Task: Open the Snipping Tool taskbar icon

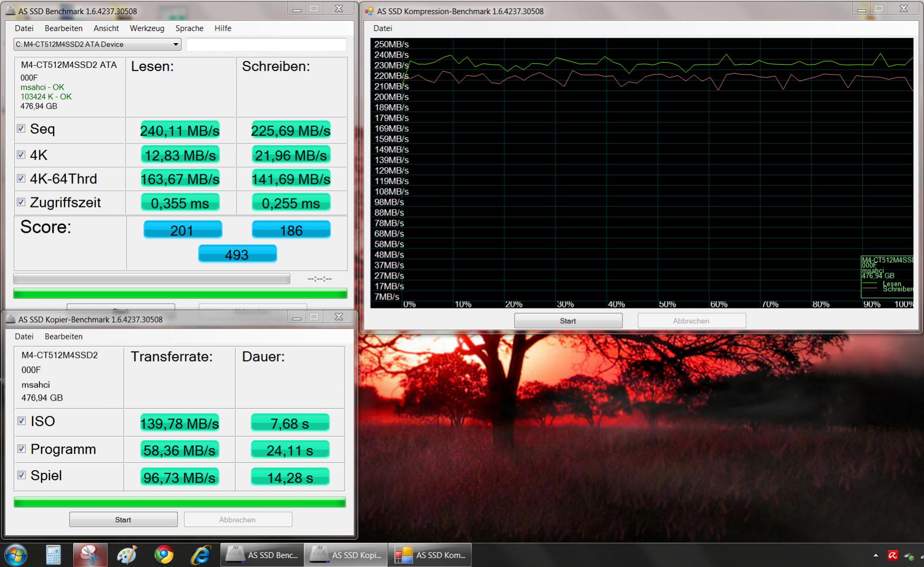Action: click(90, 555)
